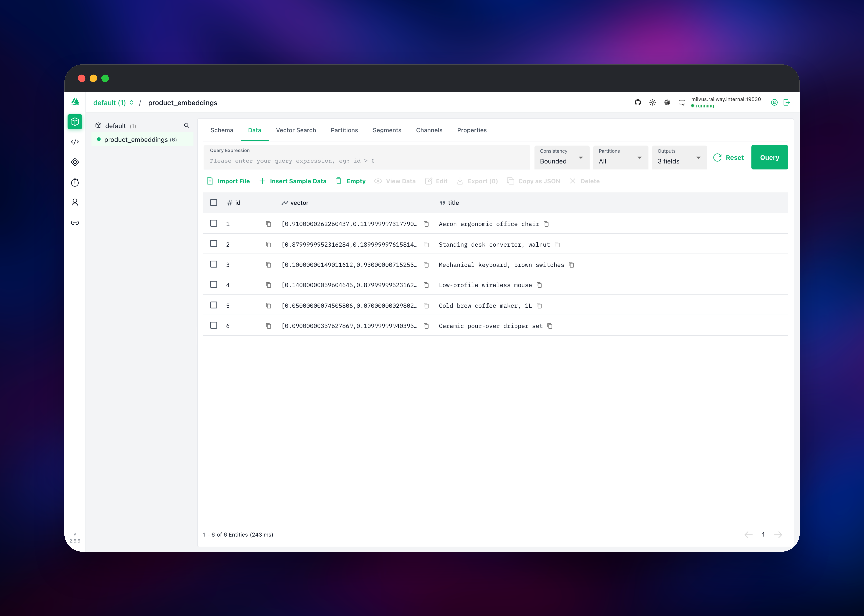Open the code playground icon in sidebar
This screenshot has width=864, height=616.
tap(75, 142)
